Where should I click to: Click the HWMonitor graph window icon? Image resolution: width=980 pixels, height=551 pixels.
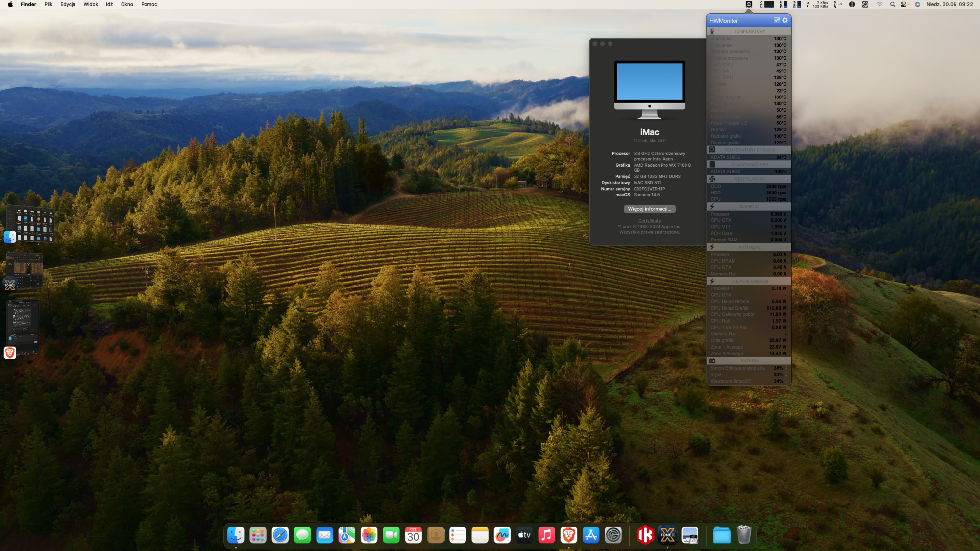[777, 20]
